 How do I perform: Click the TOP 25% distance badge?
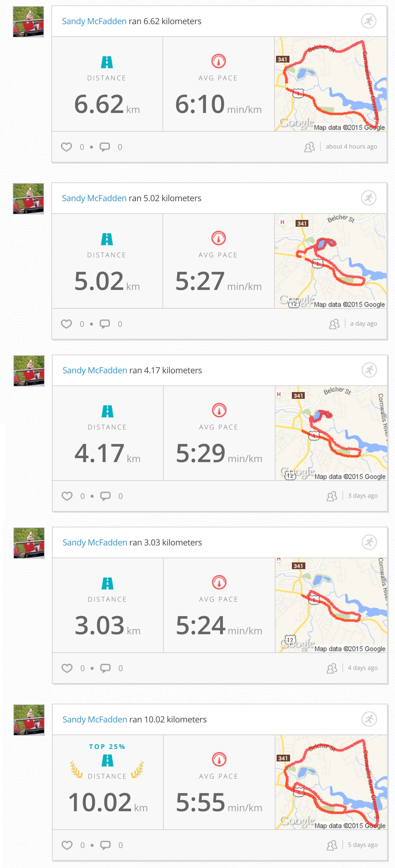click(x=107, y=747)
